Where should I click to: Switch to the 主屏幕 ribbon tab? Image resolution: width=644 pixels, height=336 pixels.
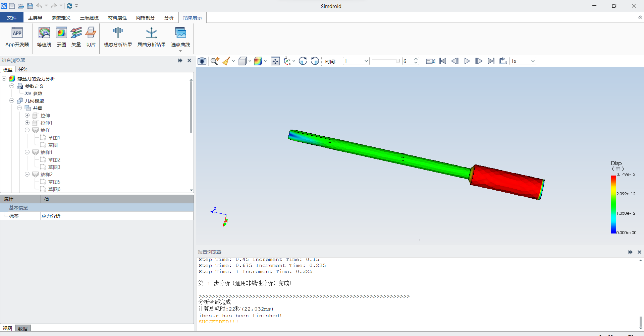click(x=35, y=18)
